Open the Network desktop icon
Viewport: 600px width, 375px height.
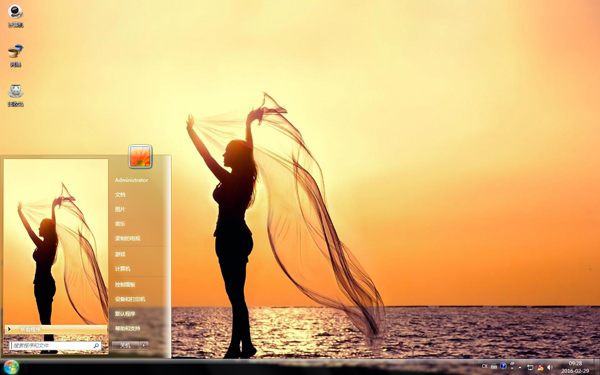coord(15,55)
